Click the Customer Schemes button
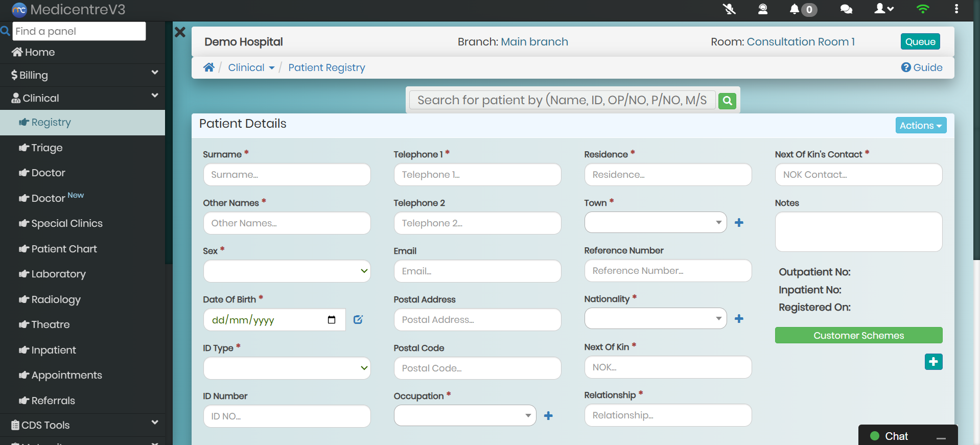The height and width of the screenshot is (445, 980). coord(858,336)
